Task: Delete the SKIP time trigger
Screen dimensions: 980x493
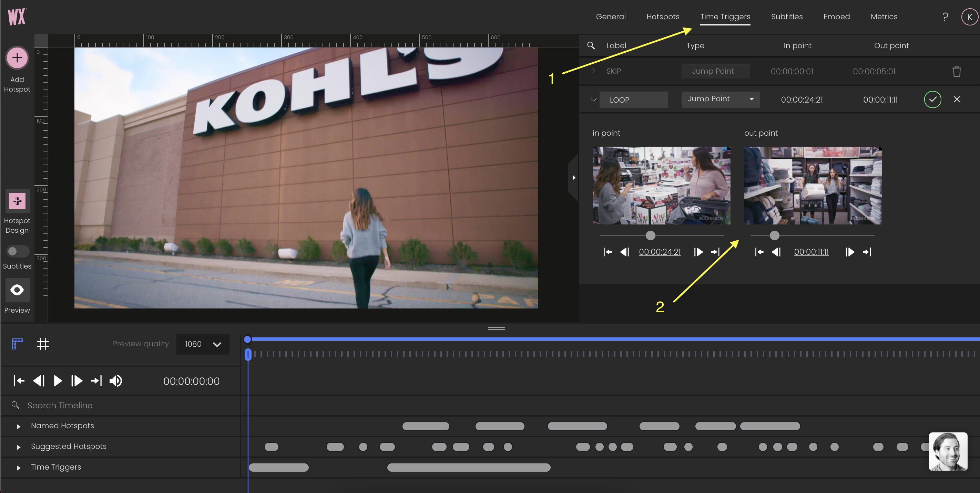Action: coord(957,72)
